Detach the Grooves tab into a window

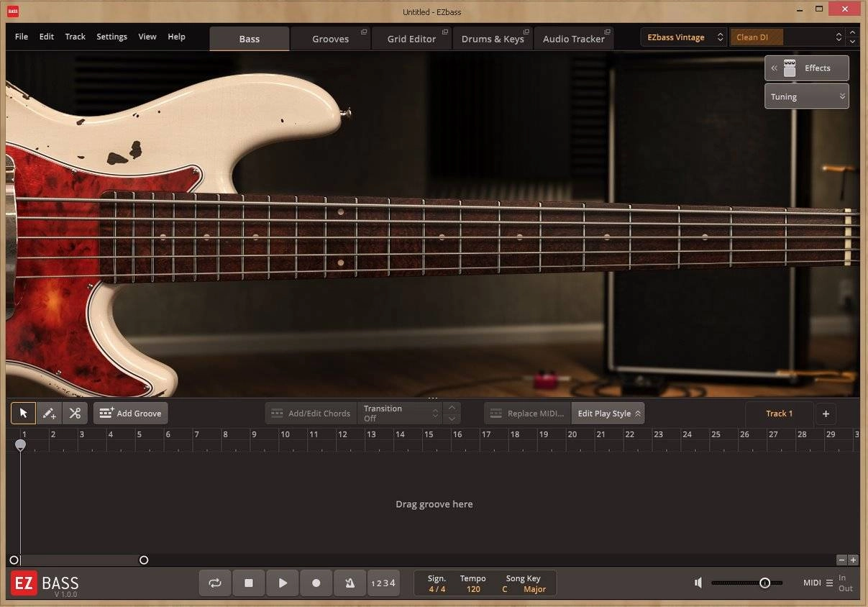pos(364,32)
